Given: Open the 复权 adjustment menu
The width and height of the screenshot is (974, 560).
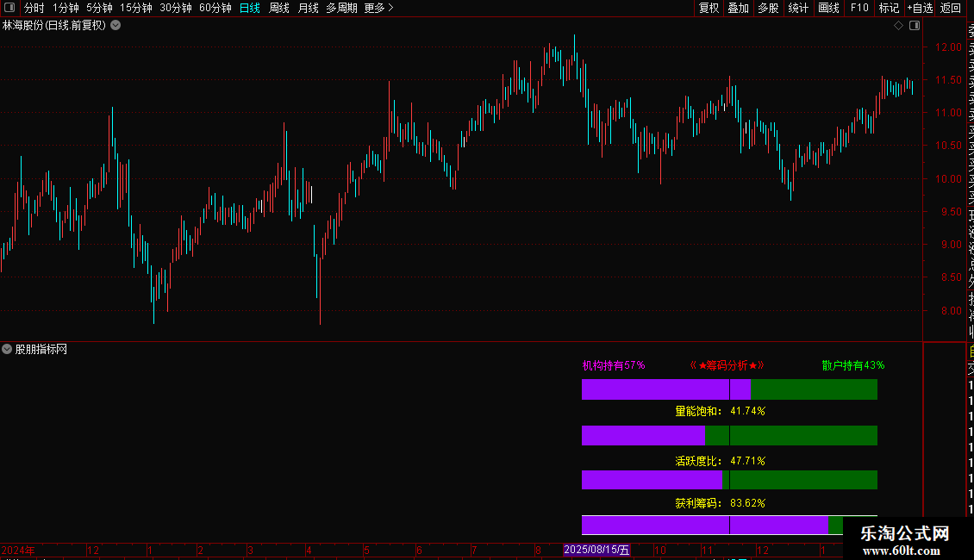Looking at the screenshot, I should [x=709, y=8].
